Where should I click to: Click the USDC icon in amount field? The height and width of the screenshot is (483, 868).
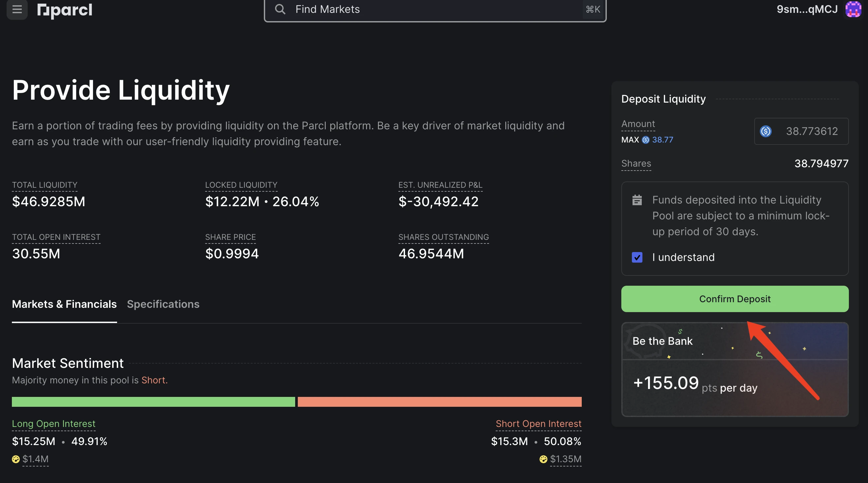765,131
